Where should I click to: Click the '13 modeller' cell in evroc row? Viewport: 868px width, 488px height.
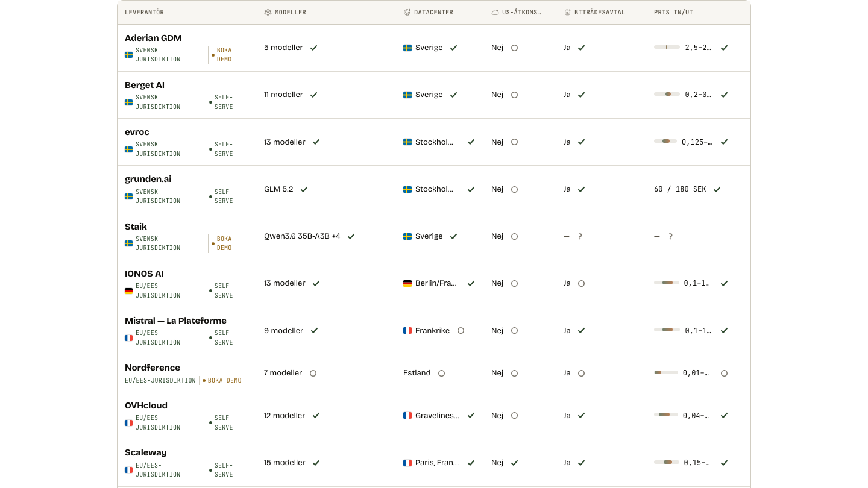click(285, 142)
